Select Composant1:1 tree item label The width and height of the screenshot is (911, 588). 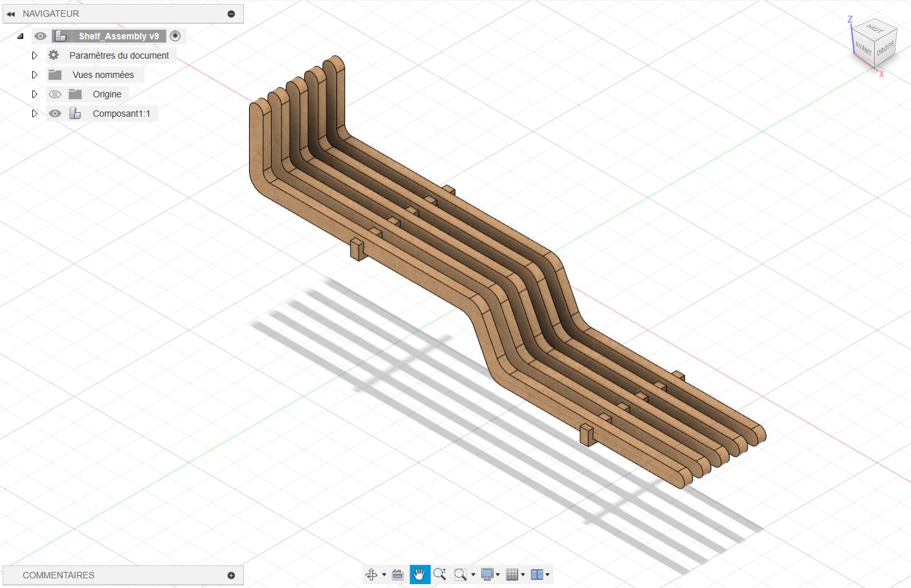click(x=121, y=113)
